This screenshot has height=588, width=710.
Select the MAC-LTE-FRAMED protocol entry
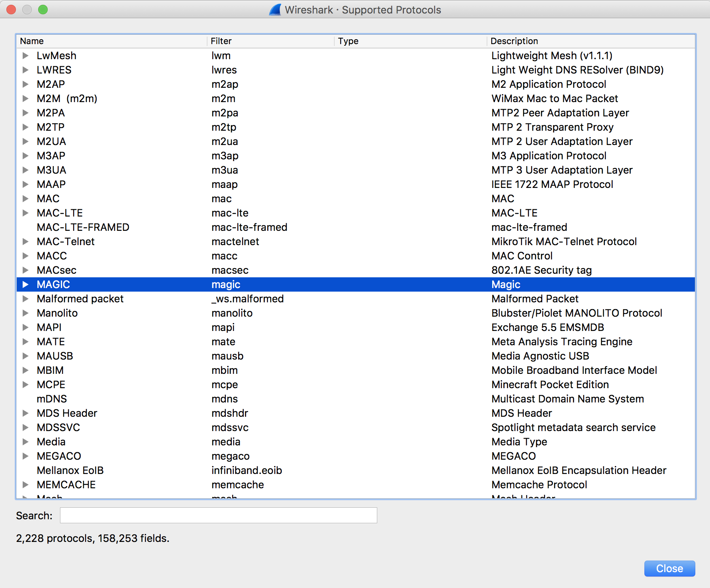pos(83,227)
